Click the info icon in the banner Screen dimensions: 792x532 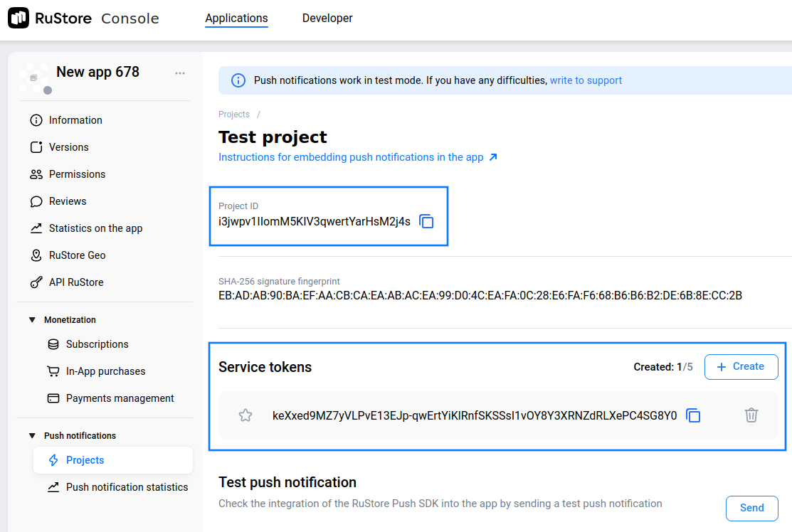point(238,80)
